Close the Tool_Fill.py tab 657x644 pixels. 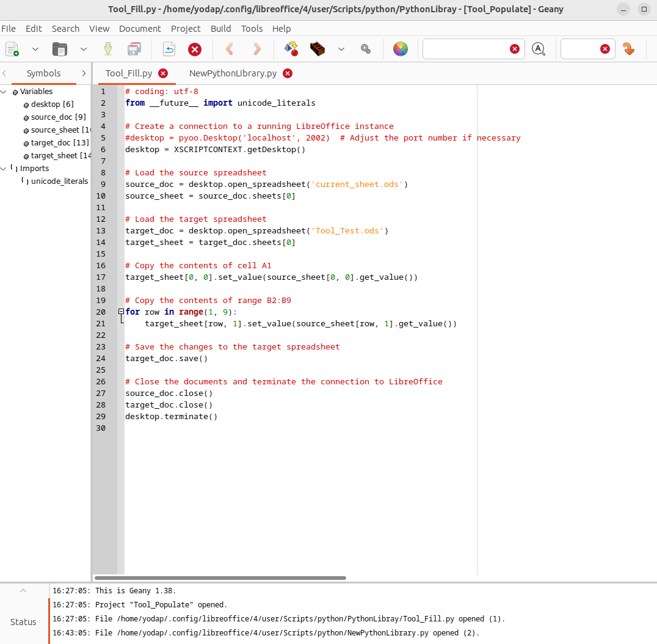coord(163,73)
